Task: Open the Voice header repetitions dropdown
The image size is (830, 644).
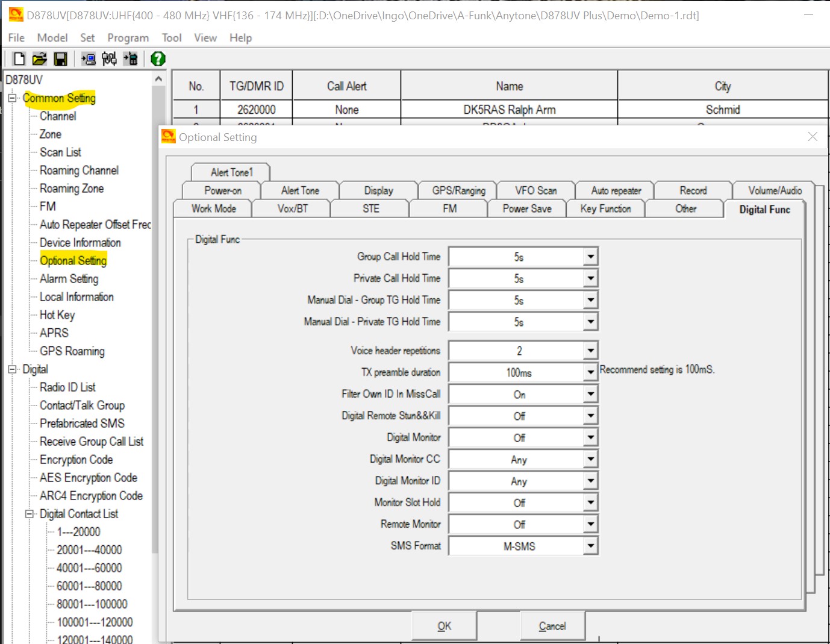Action: (x=591, y=351)
